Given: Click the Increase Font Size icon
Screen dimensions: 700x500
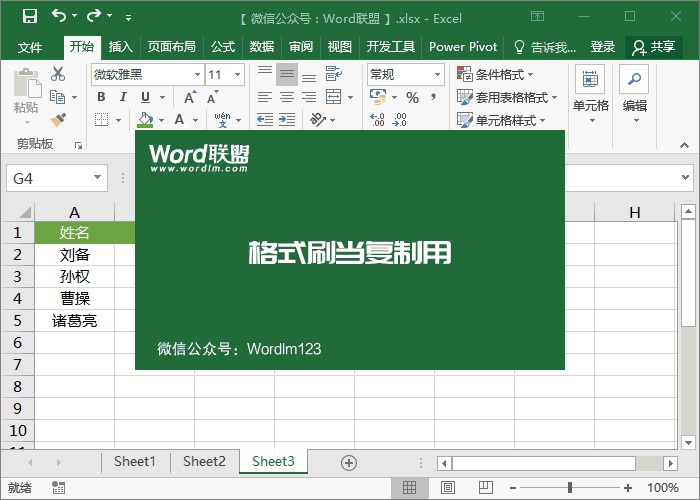Looking at the screenshot, I should tap(190, 97).
